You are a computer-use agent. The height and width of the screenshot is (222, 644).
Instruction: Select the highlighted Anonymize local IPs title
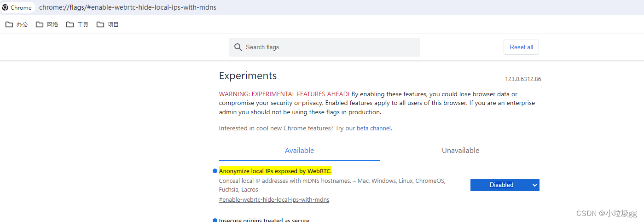(x=275, y=171)
